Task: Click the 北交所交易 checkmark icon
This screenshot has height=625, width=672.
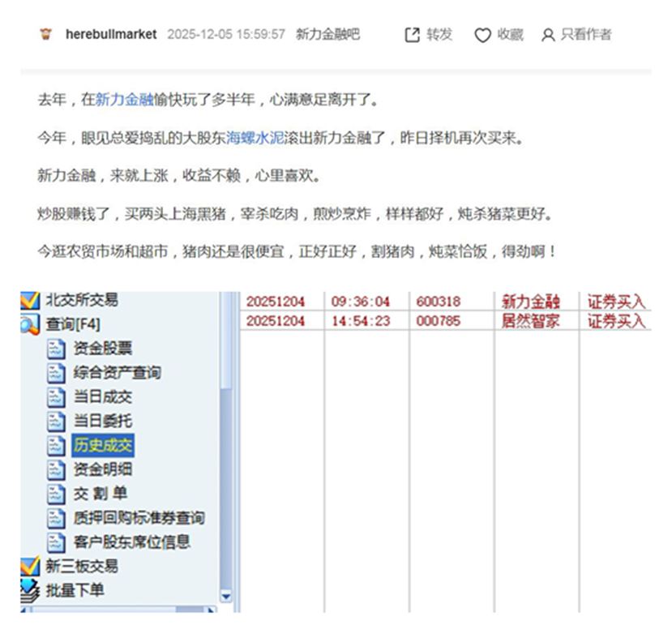Action: (30, 301)
